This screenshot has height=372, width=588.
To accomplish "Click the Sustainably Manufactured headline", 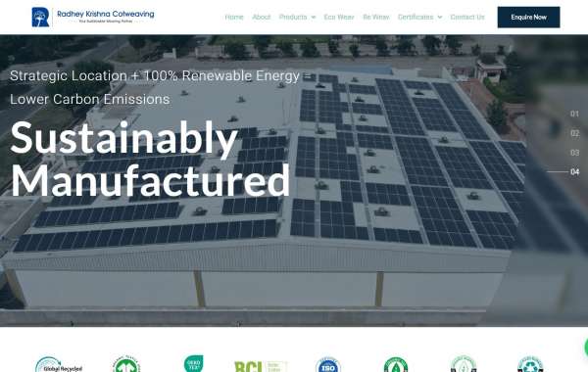I will [x=150, y=159].
